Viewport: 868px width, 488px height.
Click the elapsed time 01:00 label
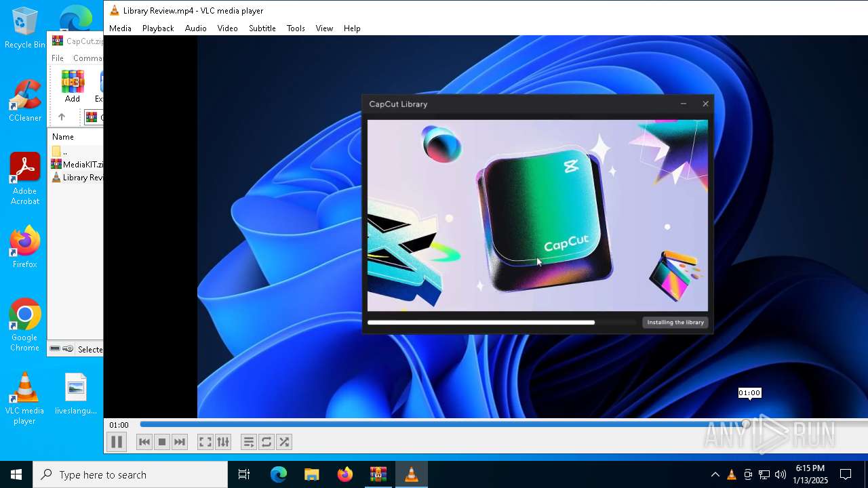(x=119, y=425)
